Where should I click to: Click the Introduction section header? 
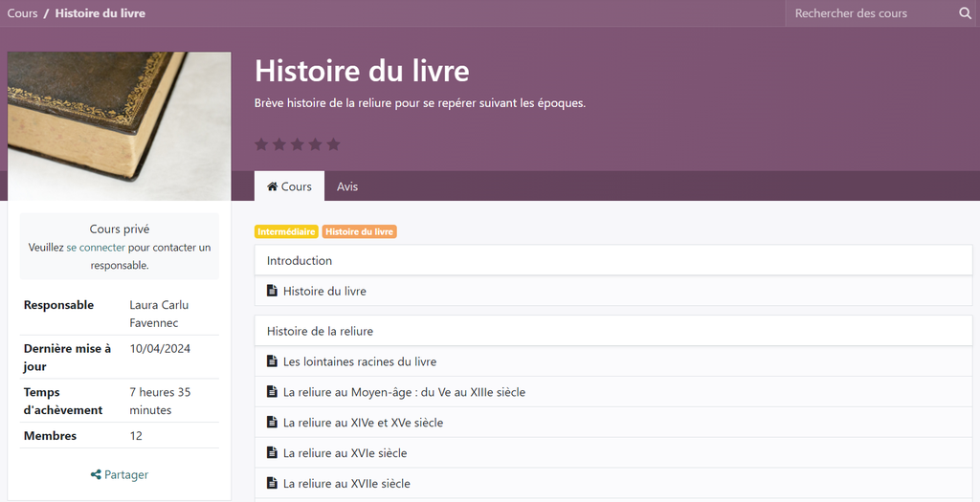[x=613, y=260]
